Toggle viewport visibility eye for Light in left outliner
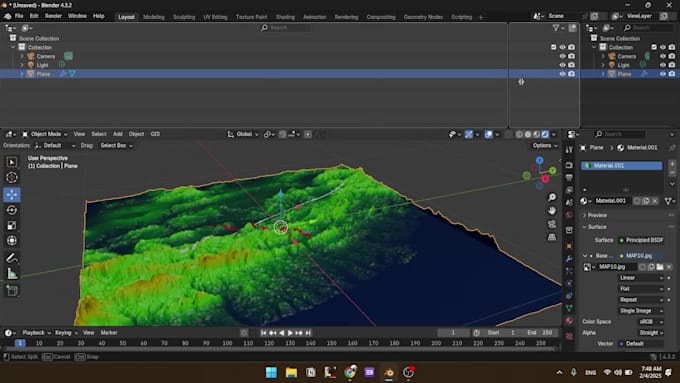Image resolution: width=680 pixels, height=383 pixels. coord(562,65)
